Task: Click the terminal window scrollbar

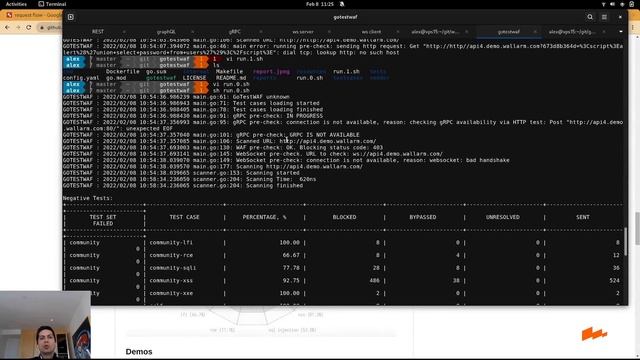Action: [x=625, y=242]
